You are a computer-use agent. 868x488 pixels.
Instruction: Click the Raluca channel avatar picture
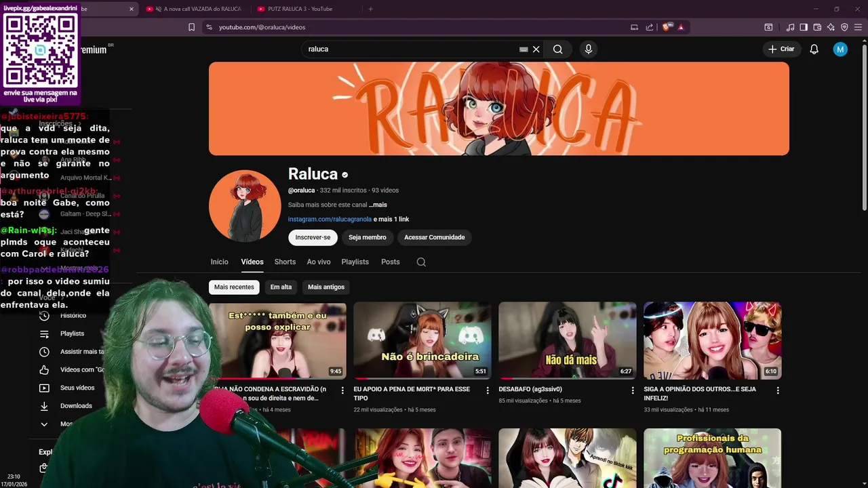pos(245,206)
